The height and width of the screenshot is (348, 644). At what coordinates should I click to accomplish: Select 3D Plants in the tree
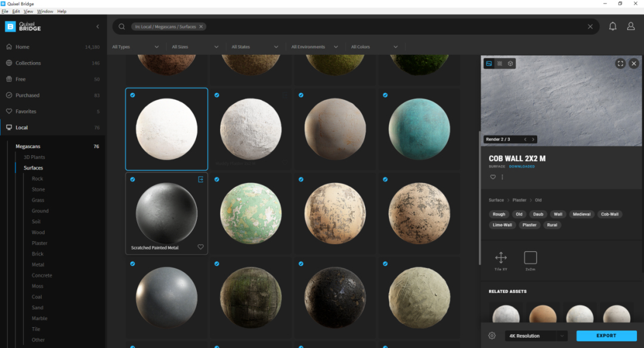[x=34, y=157]
